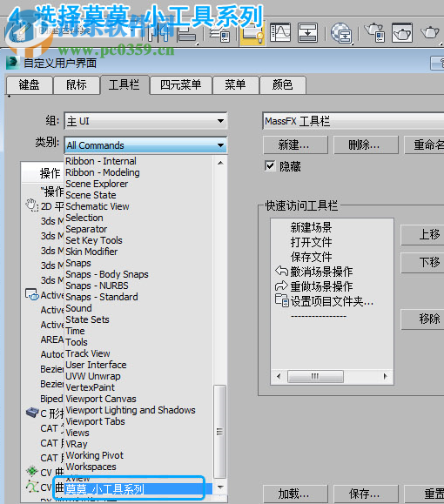Open the Layer Manager toolbar icon

tap(220, 33)
